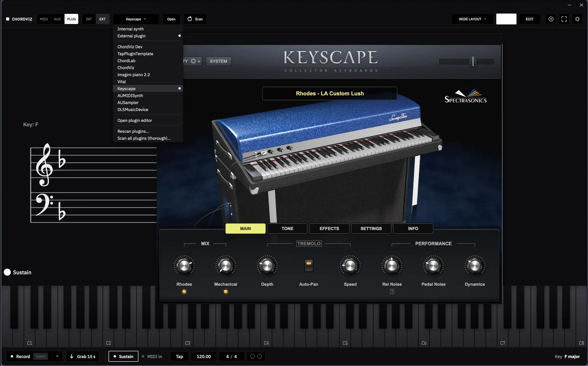Click the Tremolo Depth knob
The width and height of the screenshot is (588, 366).
(267, 266)
